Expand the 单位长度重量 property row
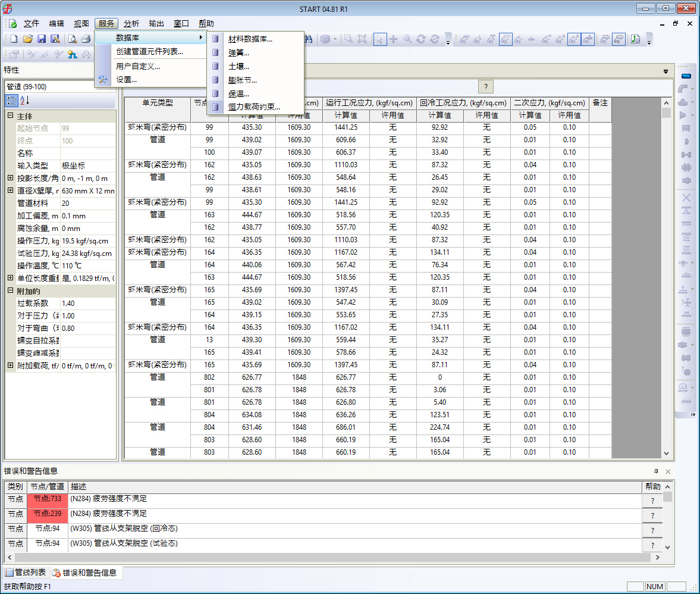 (10, 278)
